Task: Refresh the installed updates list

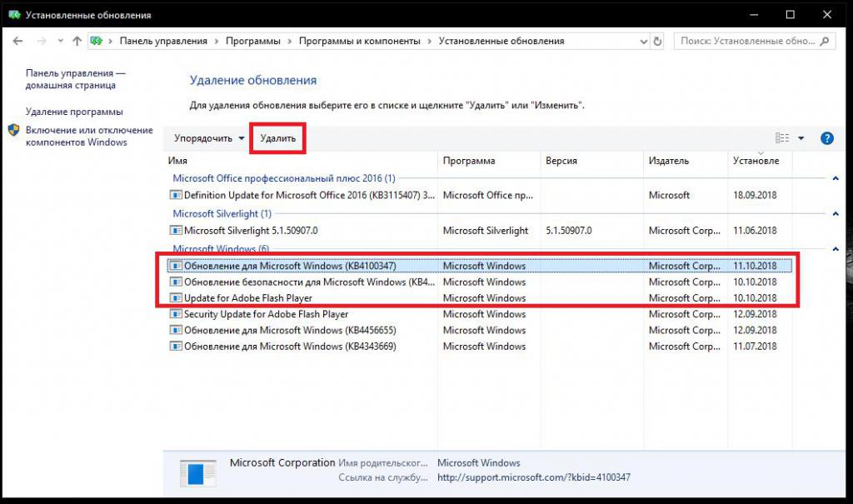Action: [658, 41]
